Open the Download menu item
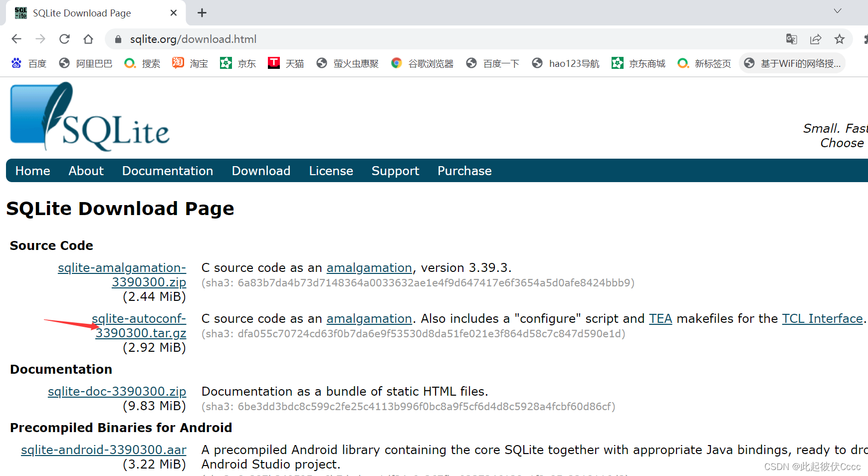The height and width of the screenshot is (476, 868). click(261, 171)
